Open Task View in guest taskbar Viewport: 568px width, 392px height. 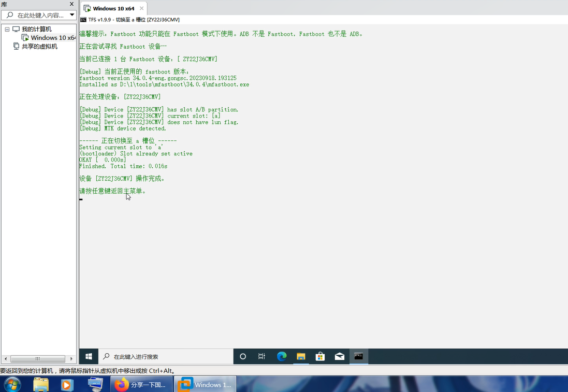click(x=262, y=356)
